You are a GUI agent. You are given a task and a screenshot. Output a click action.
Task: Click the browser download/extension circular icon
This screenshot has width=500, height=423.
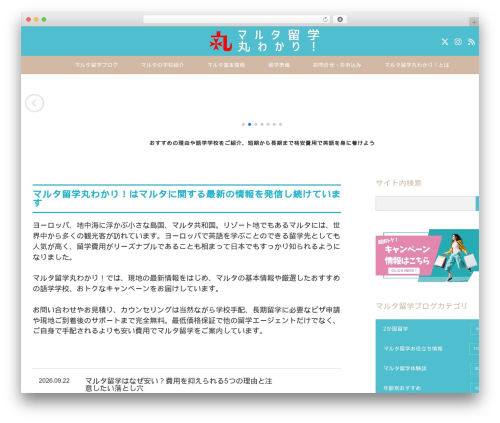[340, 19]
